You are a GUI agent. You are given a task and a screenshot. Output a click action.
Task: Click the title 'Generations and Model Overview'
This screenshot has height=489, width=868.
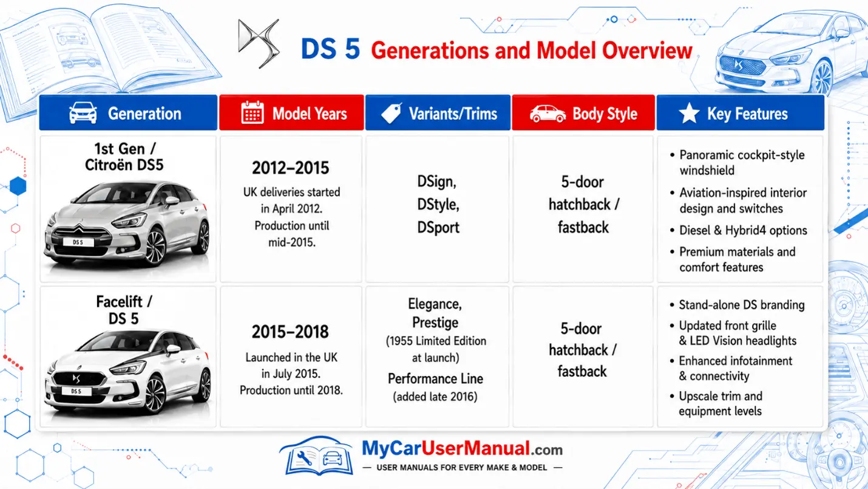point(531,50)
